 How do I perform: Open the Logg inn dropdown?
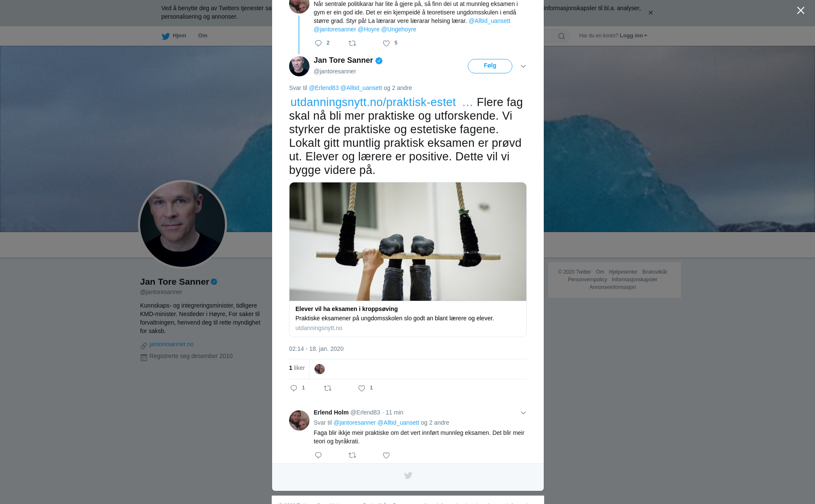pos(633,36)
